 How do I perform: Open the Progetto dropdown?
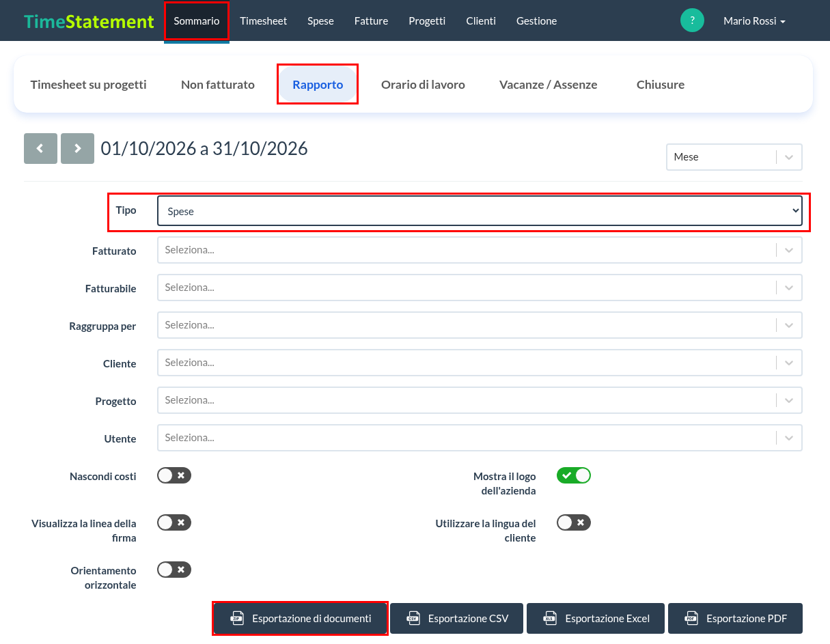tap(480, 400)
